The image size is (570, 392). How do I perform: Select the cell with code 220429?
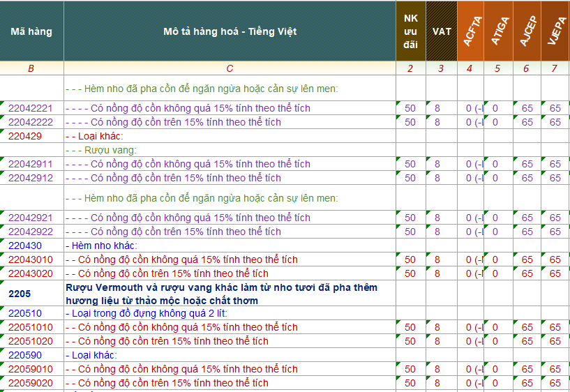pyautogui.click(x=24, y=136)
